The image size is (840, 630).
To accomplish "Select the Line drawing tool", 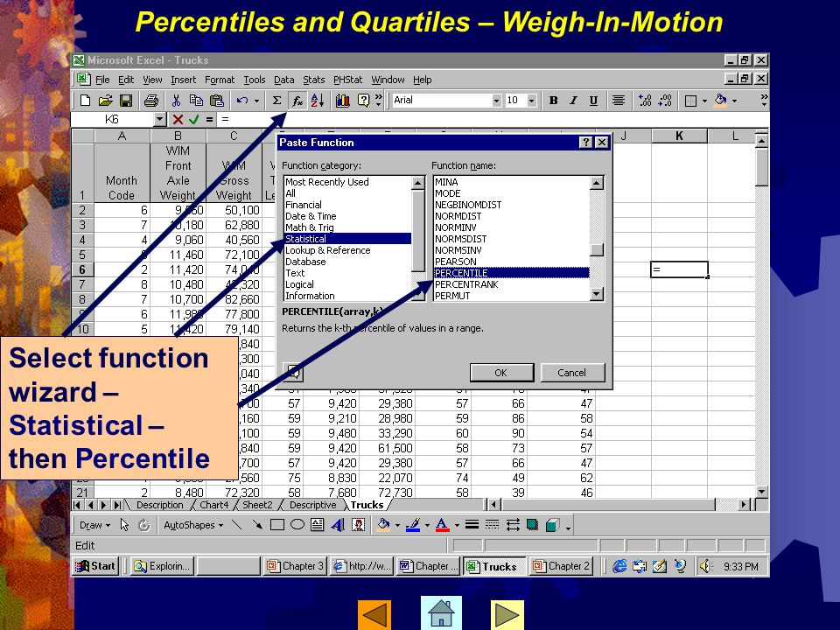I will click(x=237, y=525).
